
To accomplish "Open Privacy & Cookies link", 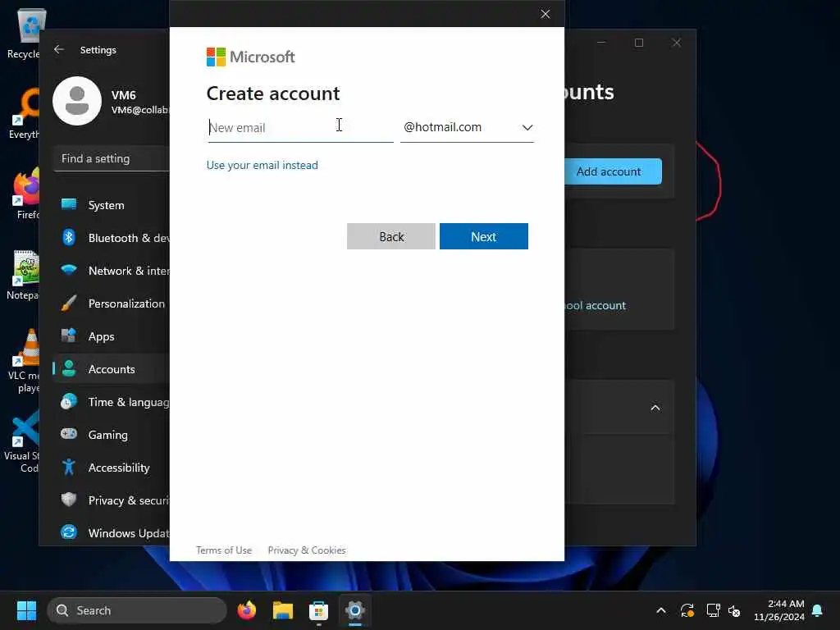I will pyautogui.click(x=307, y=550).
